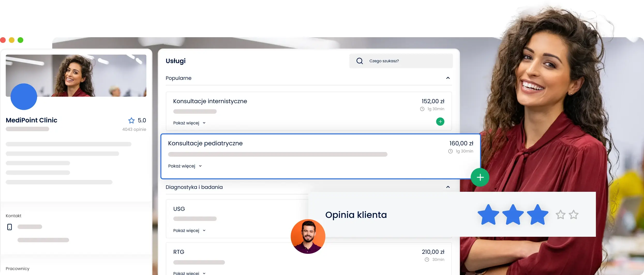This screenshot has width=644, height=275.
Task: Click the MediPoint Clinic name
Action: pyautogui.click(x=32, y=120)
